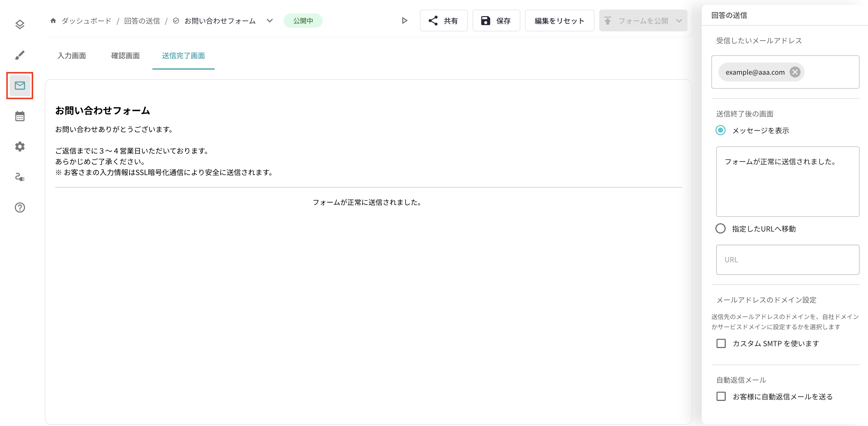Click the save button 保存
This screenshot has height=426, width=868.
click(496, 21)
